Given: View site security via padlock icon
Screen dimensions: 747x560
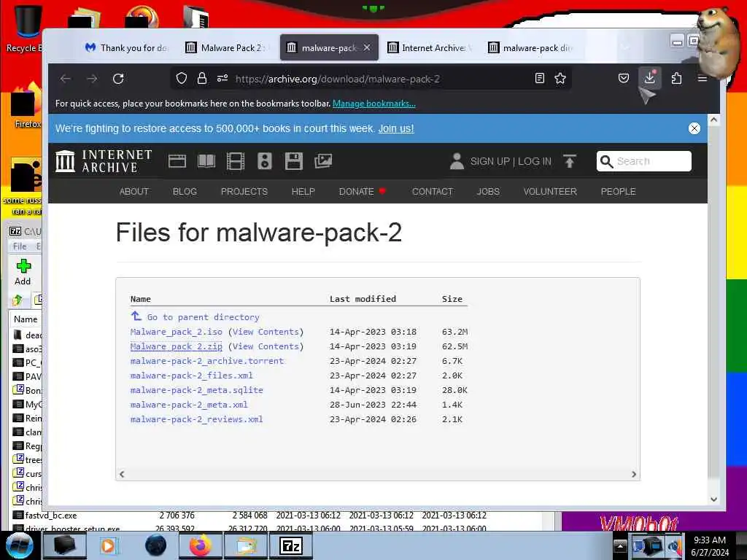Looking at the screenshot, I should (x=202, y=79).
